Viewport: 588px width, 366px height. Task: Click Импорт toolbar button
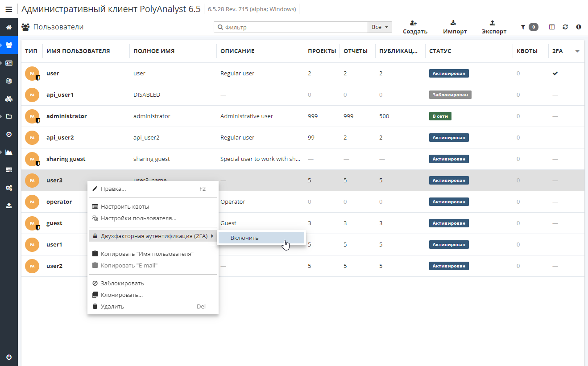(455, 27)
